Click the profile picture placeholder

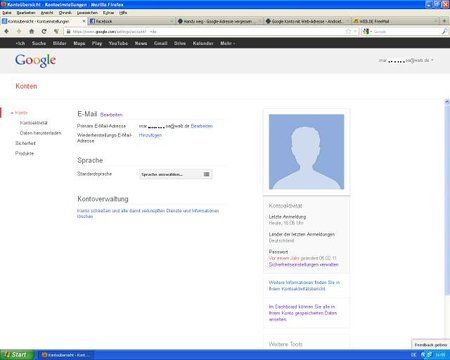coord(306,152)
